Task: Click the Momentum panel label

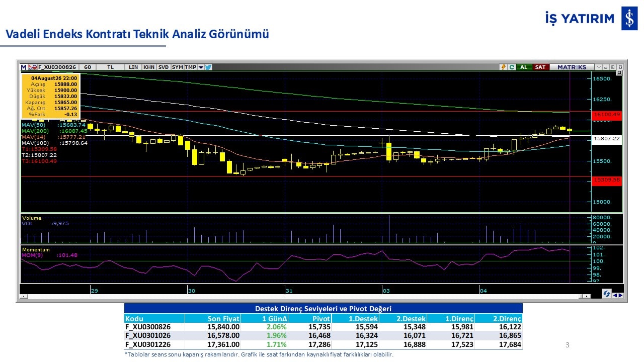Action: (36, 249)
